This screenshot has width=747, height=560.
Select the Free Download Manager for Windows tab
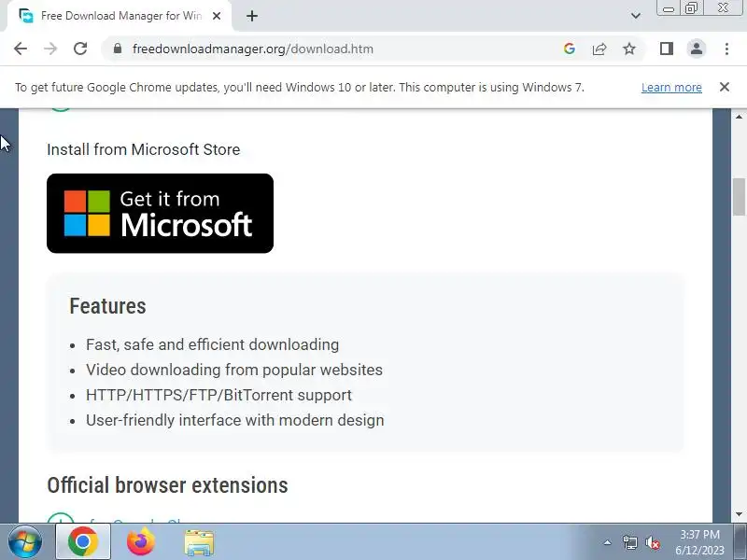click(x=120, y=16)
